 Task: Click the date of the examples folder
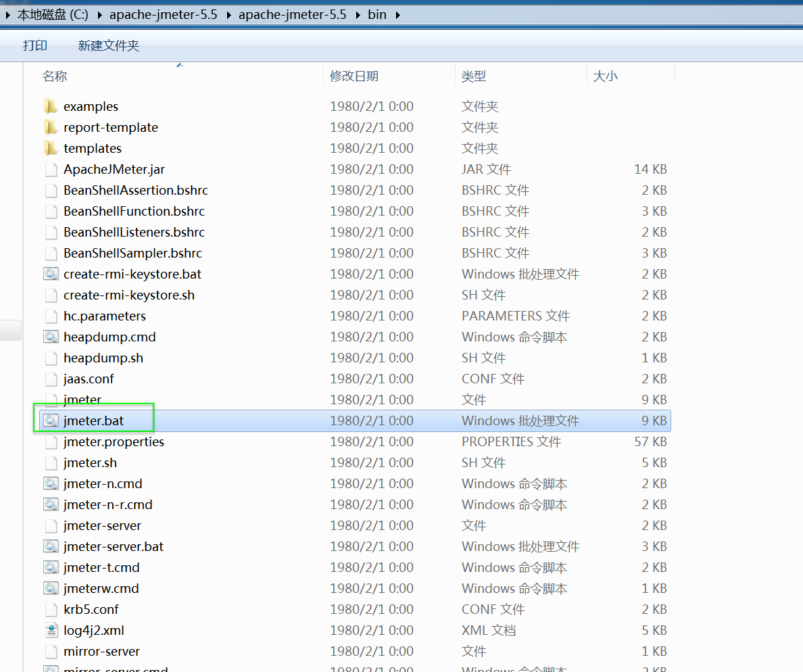(x=372, y=106)
